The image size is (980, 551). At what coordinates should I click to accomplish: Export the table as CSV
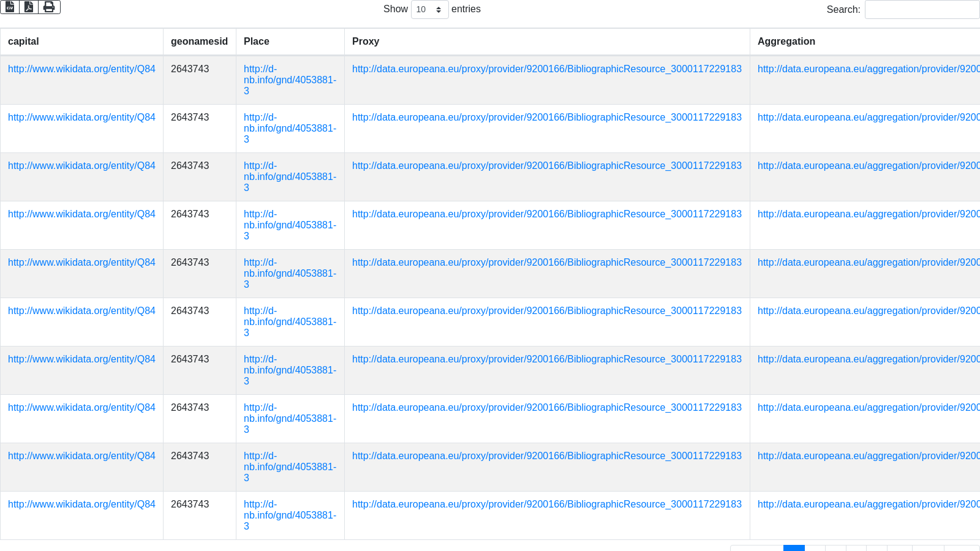tap(10, 7)
